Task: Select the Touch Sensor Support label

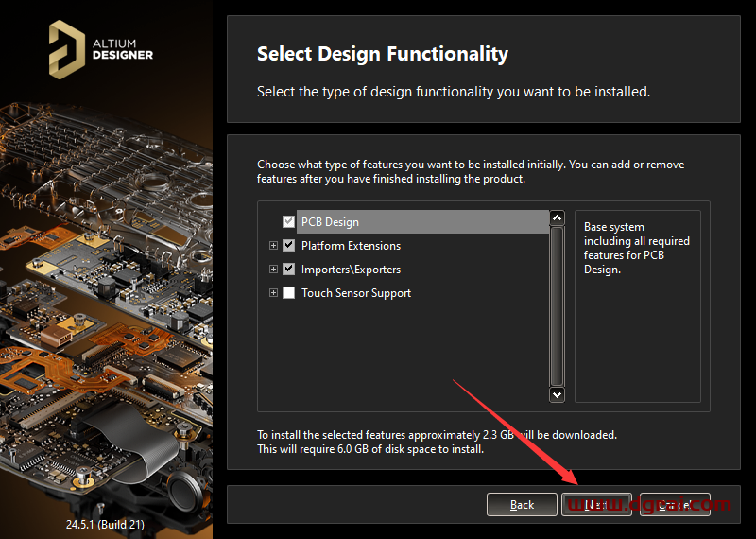Action: click(x=356, y=293)
